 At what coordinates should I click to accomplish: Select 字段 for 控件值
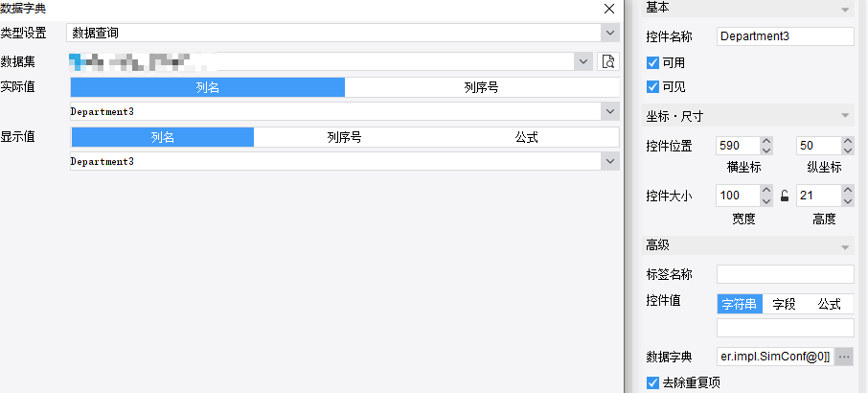pos(784,304)
